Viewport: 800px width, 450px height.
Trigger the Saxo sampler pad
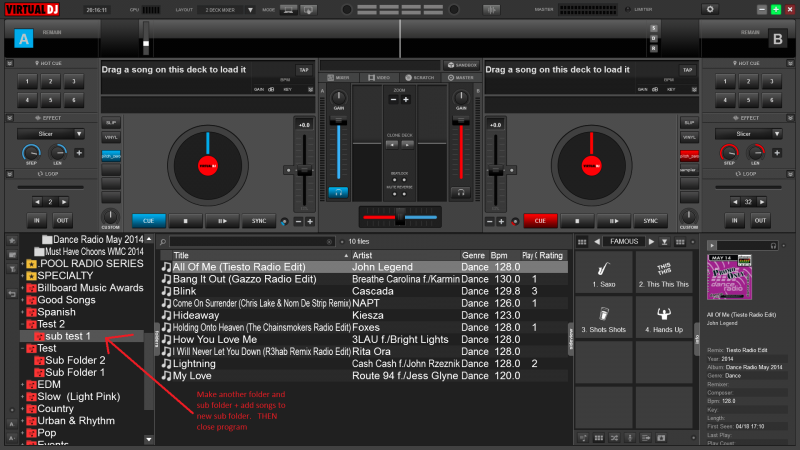click(x=604, y=274)
